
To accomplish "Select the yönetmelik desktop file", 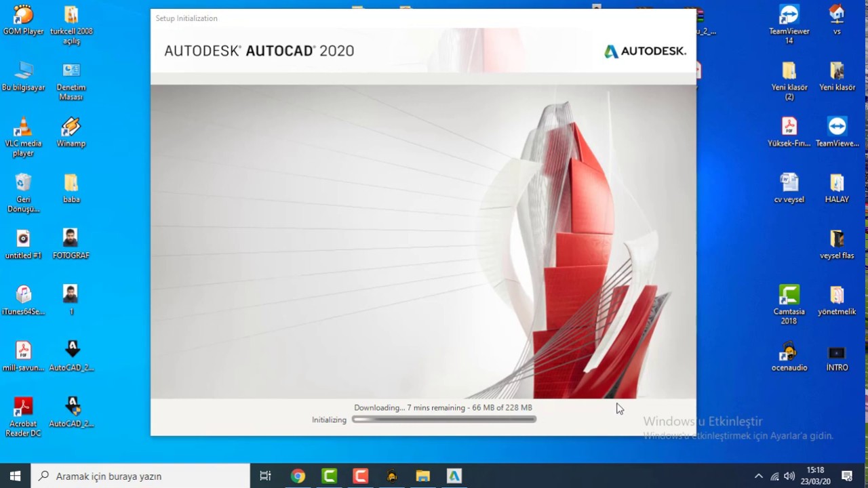I will tap(837, 301).
